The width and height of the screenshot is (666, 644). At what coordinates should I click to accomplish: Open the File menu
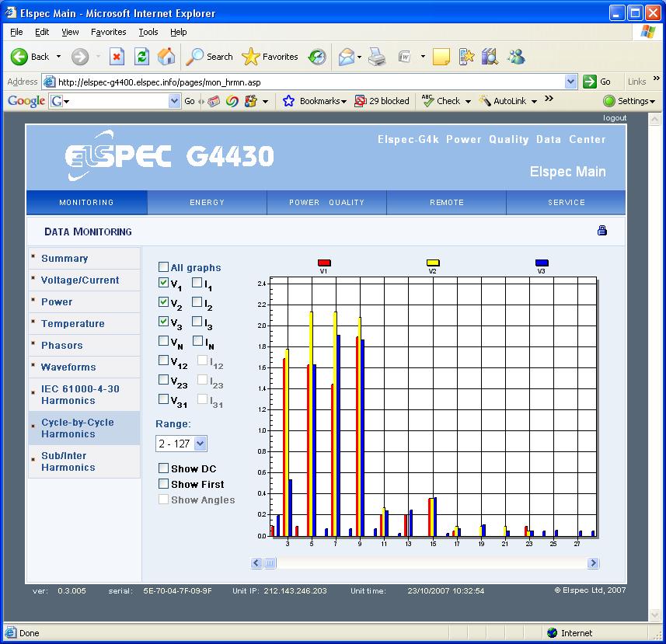pyautogui.click(x=16, y=32)
